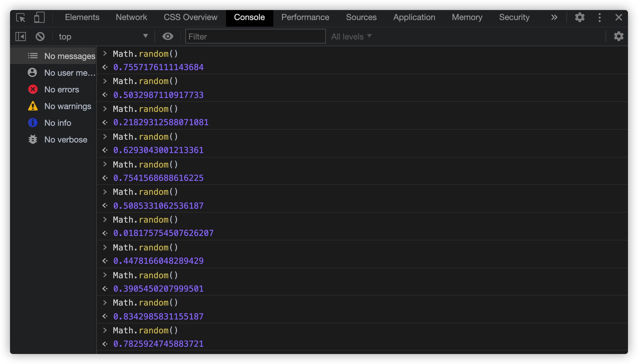This screenshot has width=638, height=364.
Task: Go to the Application tab
Action: tap(414, 17)
